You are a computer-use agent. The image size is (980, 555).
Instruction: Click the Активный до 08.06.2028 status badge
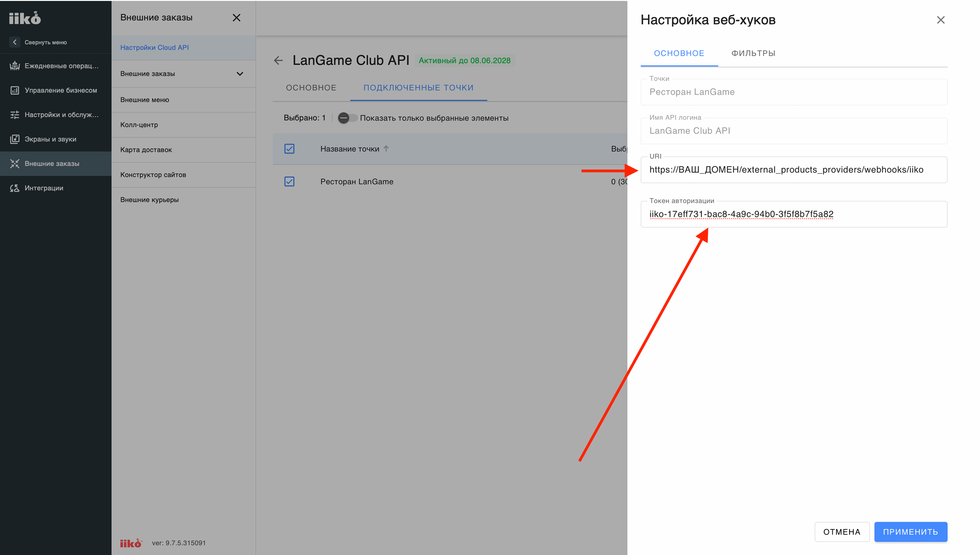click(464, 61)
